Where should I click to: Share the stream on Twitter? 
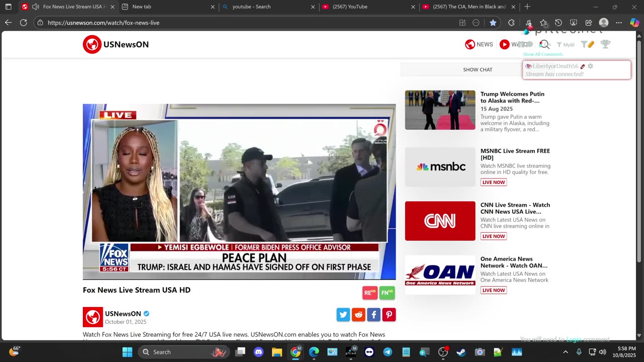click(343, 315)
